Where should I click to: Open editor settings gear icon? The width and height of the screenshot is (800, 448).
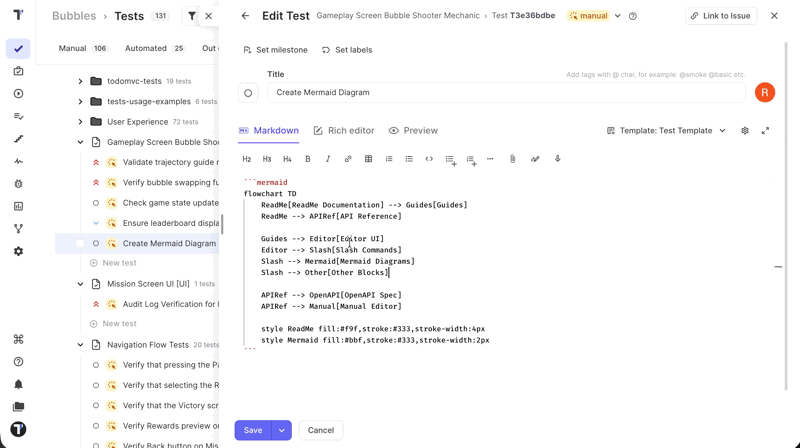click(745, 131)
